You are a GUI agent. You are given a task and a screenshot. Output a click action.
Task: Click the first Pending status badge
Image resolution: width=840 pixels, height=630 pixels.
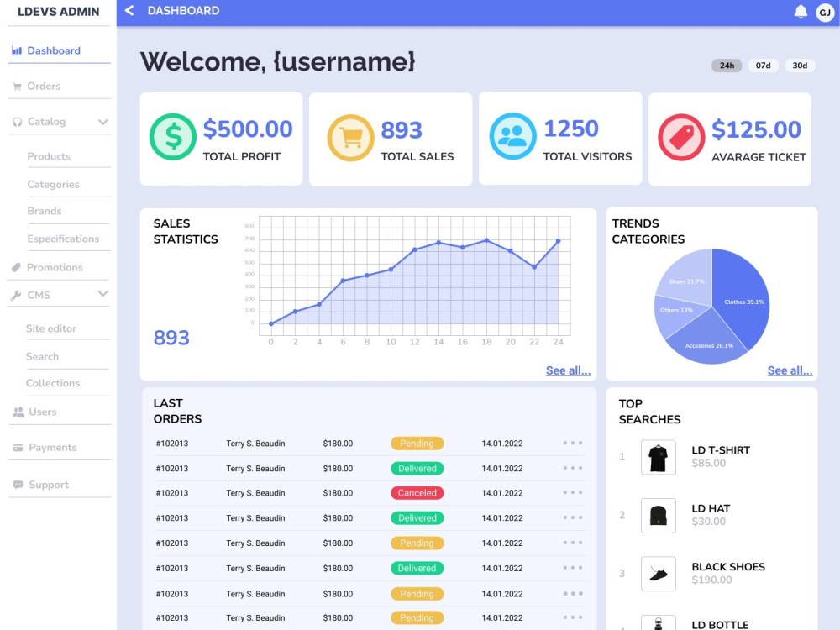point(417,443)
